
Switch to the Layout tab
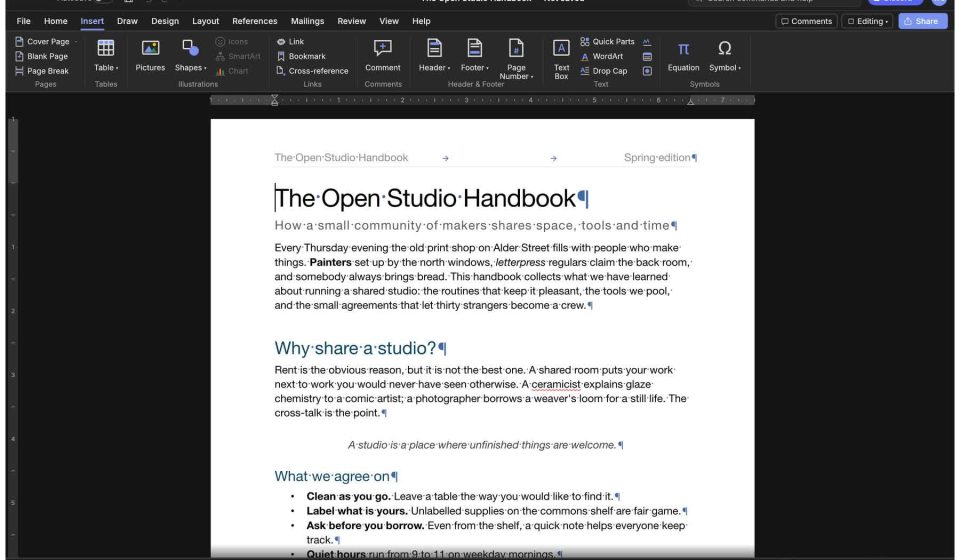tap(206, 21)
